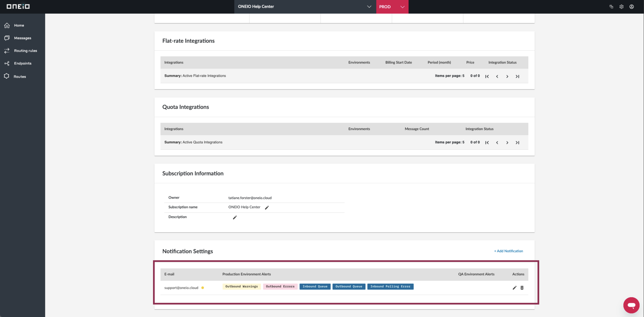Go to first page of Flat-rate Integrations
This screenshot has height=317, width=644.
point(487,76)
